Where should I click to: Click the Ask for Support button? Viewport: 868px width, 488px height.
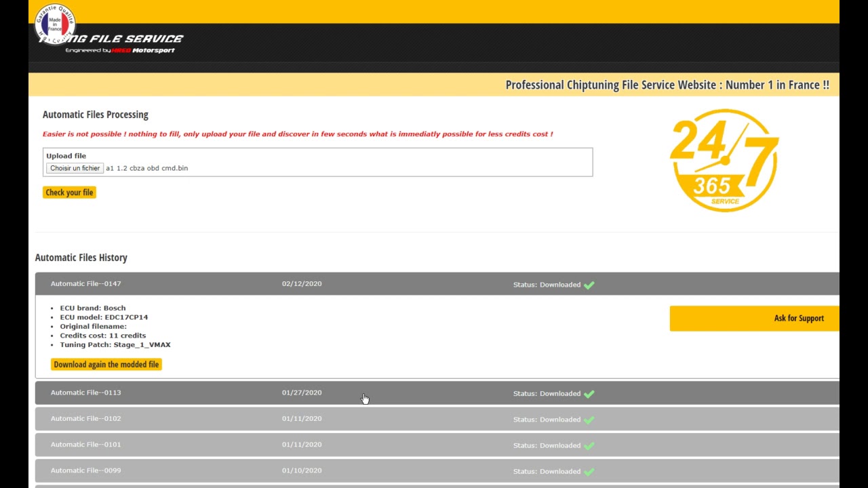click(754, 318)
